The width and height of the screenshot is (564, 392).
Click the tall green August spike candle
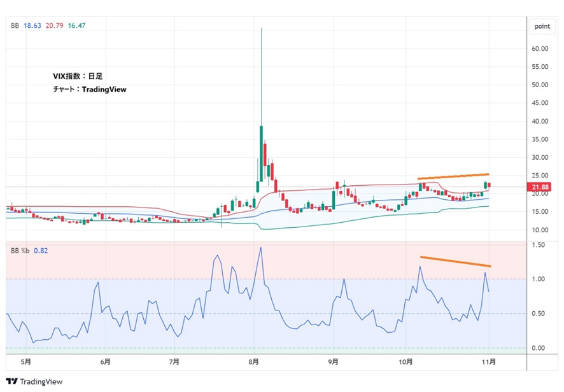262,143
